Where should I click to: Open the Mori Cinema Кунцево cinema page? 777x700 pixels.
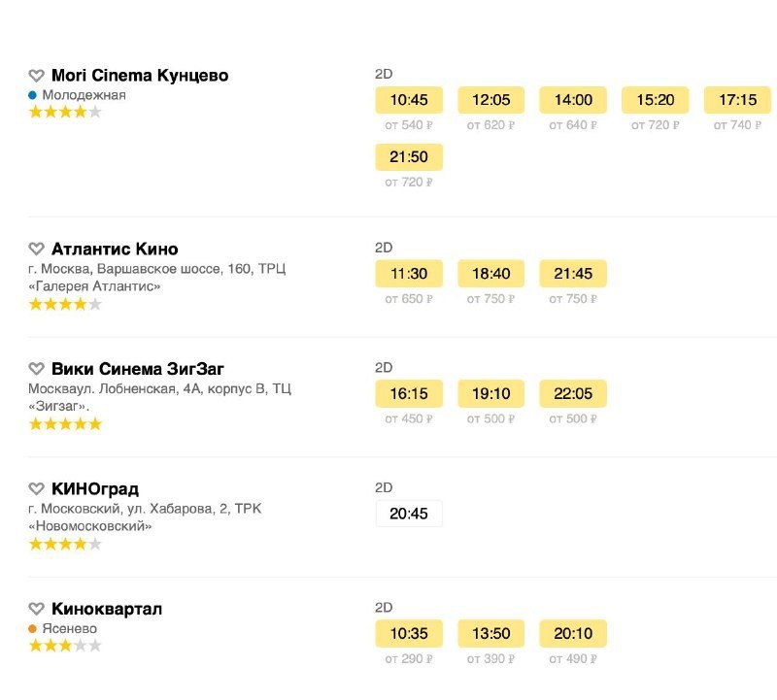pyautogui.click(x=140, y=76)
